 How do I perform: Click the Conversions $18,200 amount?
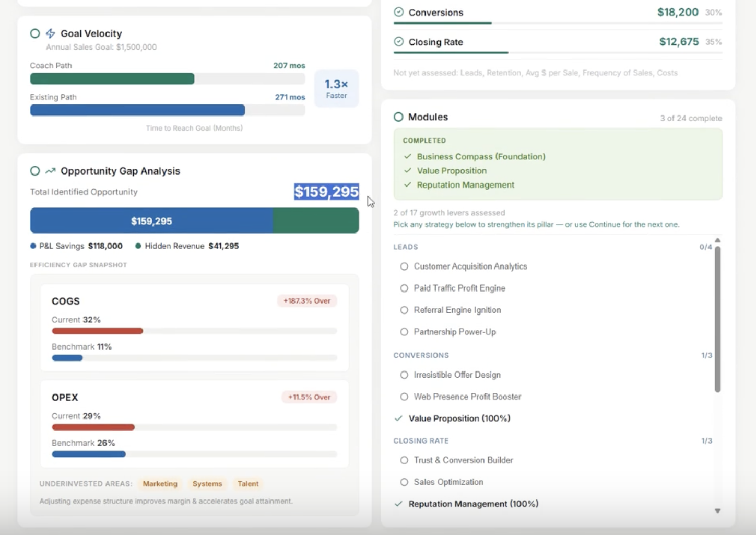point(678,12)
